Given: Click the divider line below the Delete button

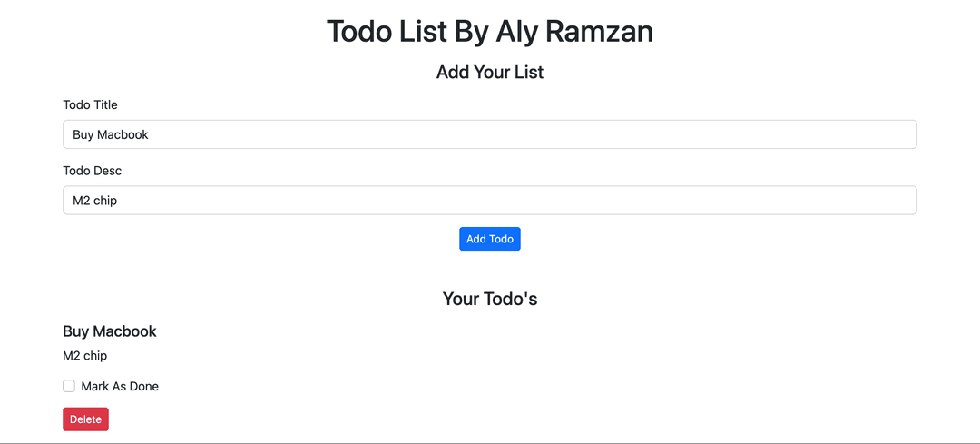Looking at the screenshot, I should click(x=490, y=442).
